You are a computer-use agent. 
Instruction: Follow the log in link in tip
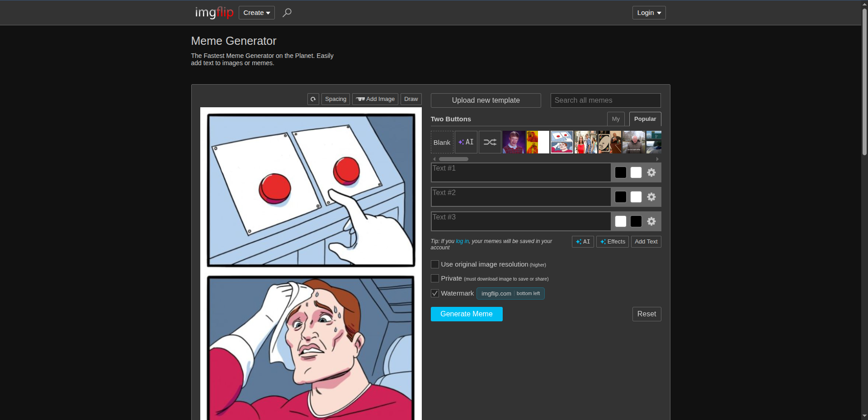[x=462, y=241]
